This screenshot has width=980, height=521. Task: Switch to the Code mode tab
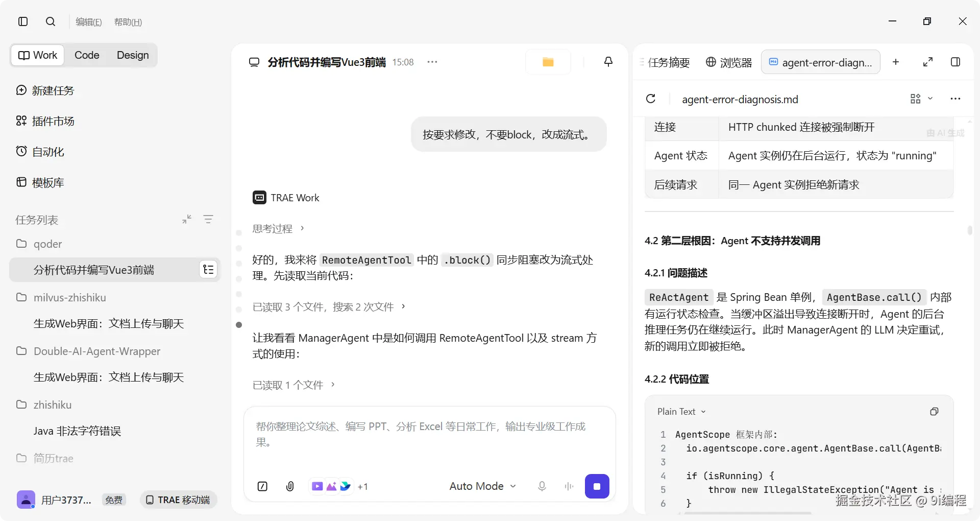(x=87, y=55)
